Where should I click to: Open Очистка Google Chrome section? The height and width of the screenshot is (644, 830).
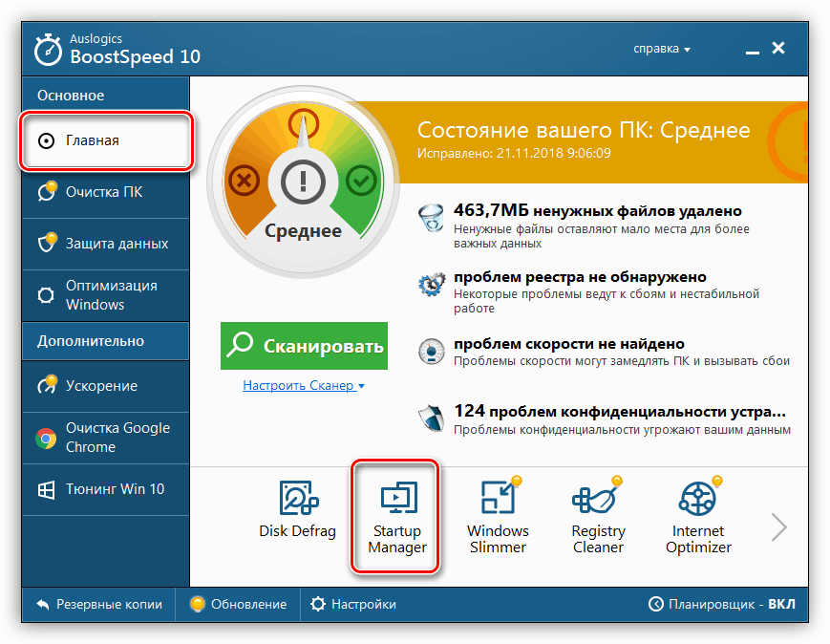(x=106, y=438)
